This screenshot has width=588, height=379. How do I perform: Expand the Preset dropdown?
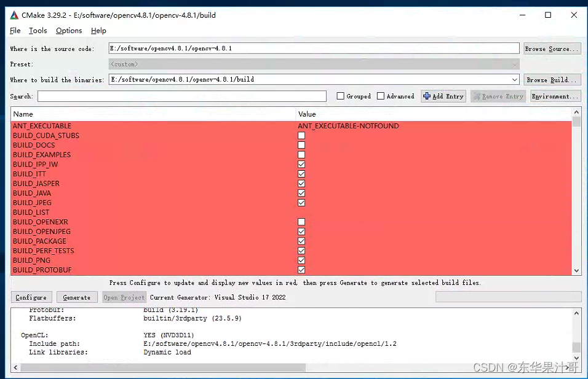click(515, 63)
